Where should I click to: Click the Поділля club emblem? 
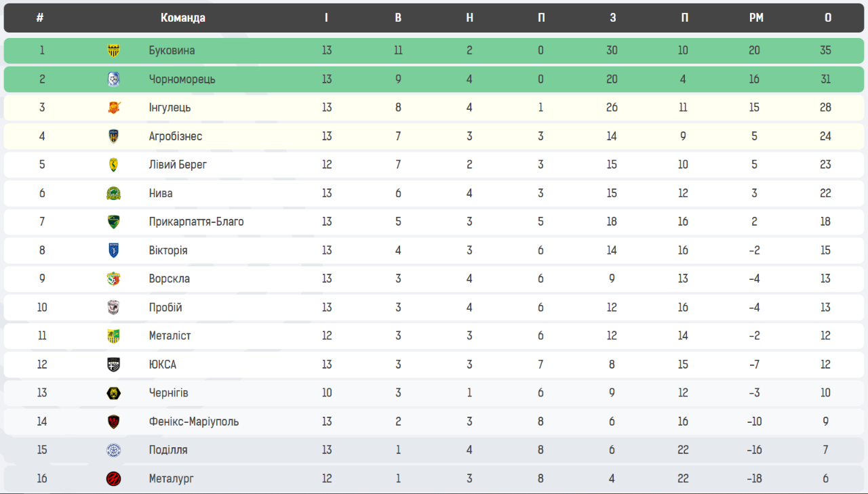tap(114, 450)
